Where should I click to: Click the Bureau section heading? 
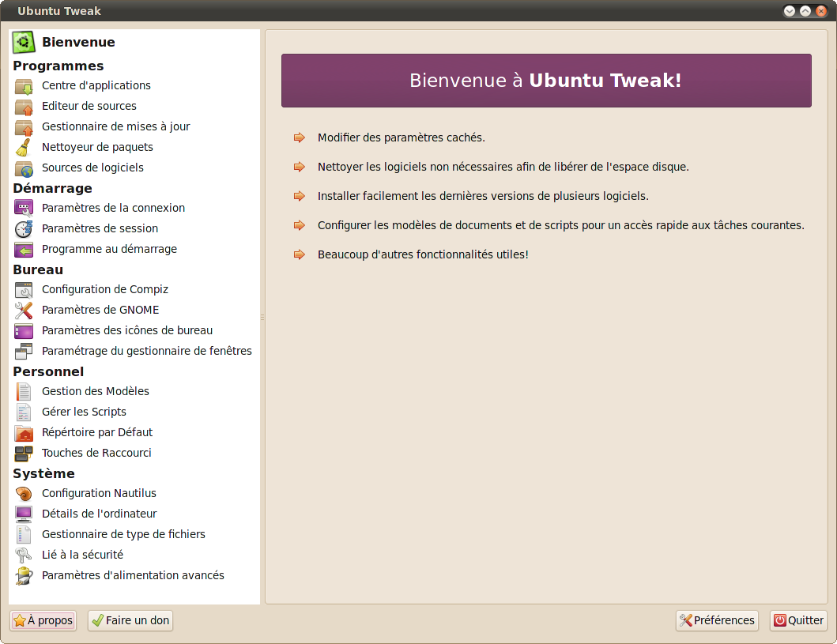pyautogui.click(x=38, y=269)
